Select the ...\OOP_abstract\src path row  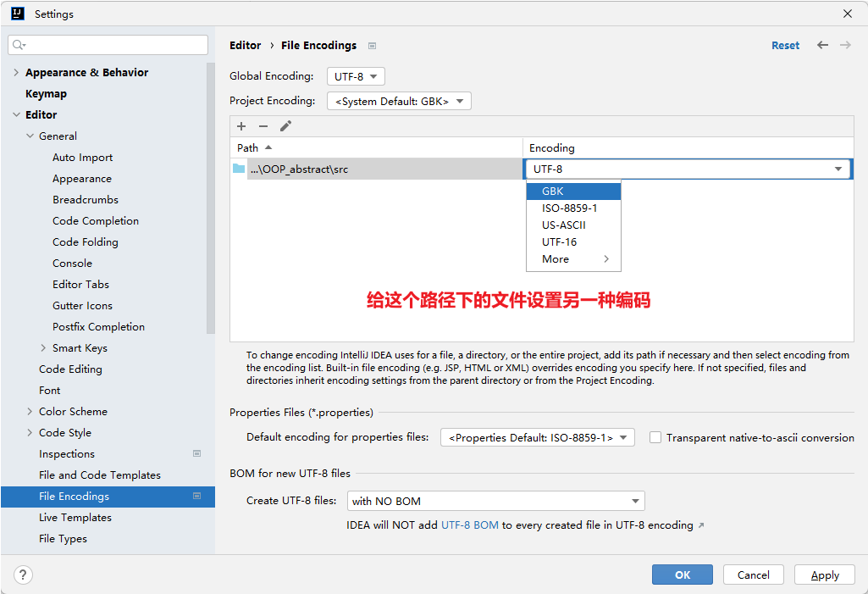(x=377, y=169)
